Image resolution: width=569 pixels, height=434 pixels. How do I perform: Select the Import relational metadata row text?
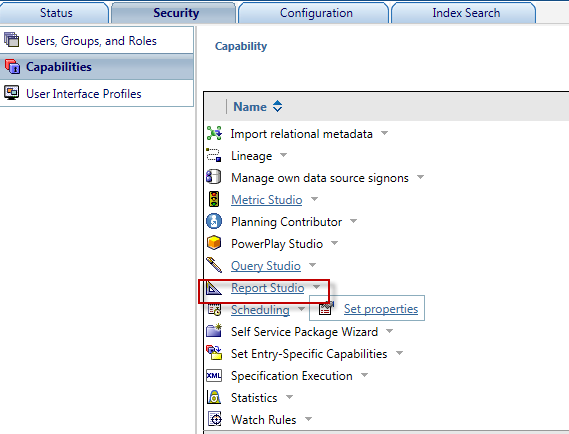302,134
